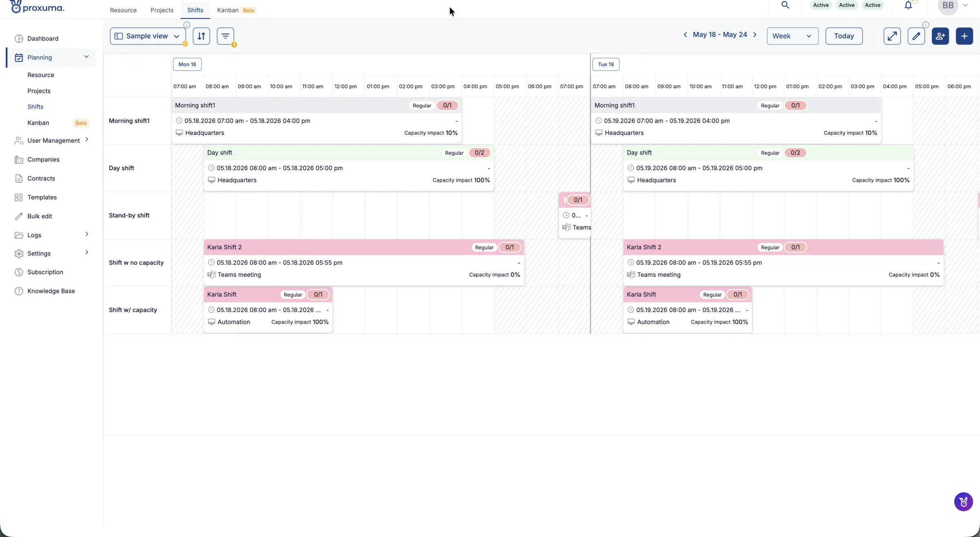Open Monday Morning shift1 card
This screenshot has height=537, width=980.
click(x=316, y=120)
